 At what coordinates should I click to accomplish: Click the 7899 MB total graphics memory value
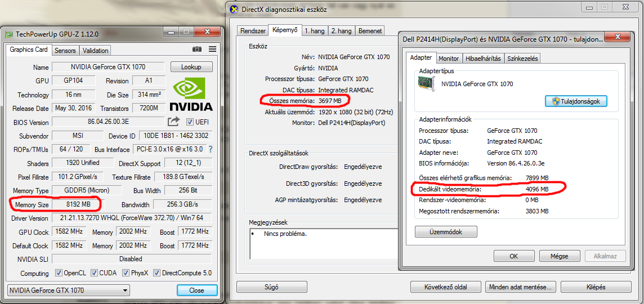tap(537, 178)
